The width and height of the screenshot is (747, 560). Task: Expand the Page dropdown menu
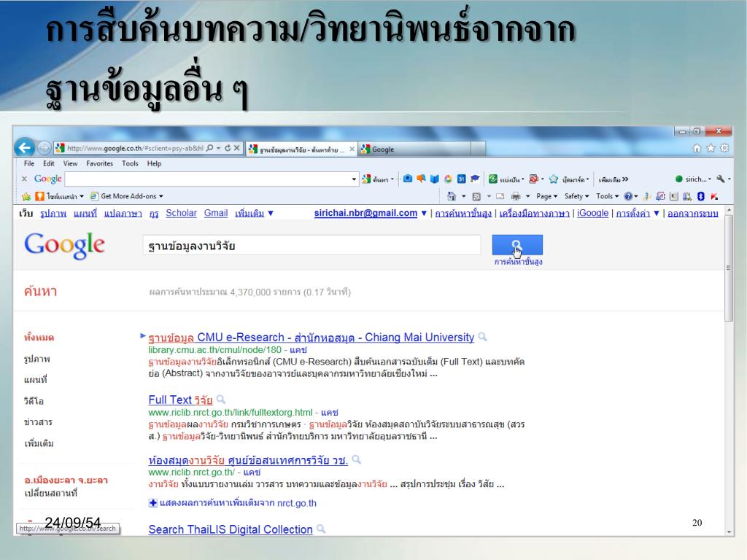coord(546,196)
